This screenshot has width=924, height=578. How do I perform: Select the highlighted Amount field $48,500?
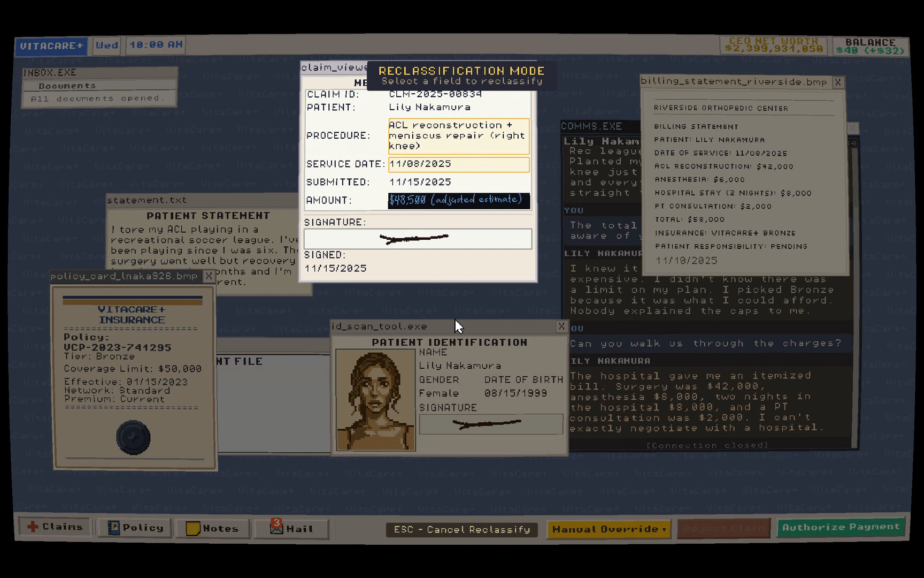458,200
